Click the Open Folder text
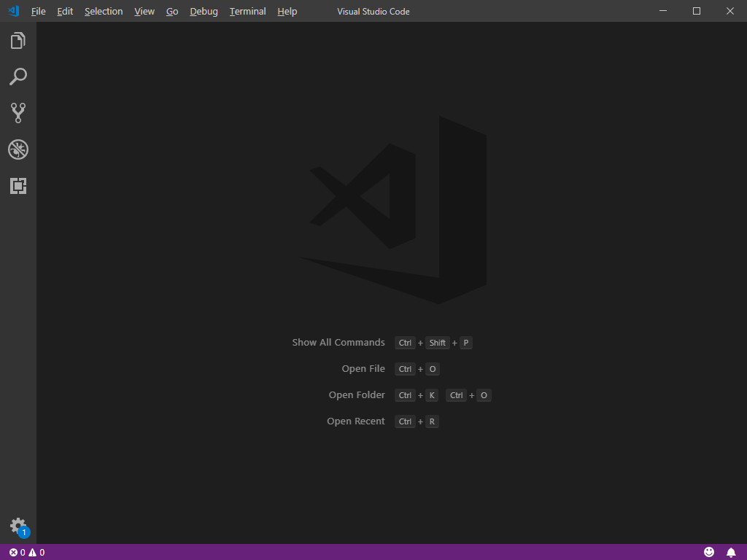 (x=356, y=394)
